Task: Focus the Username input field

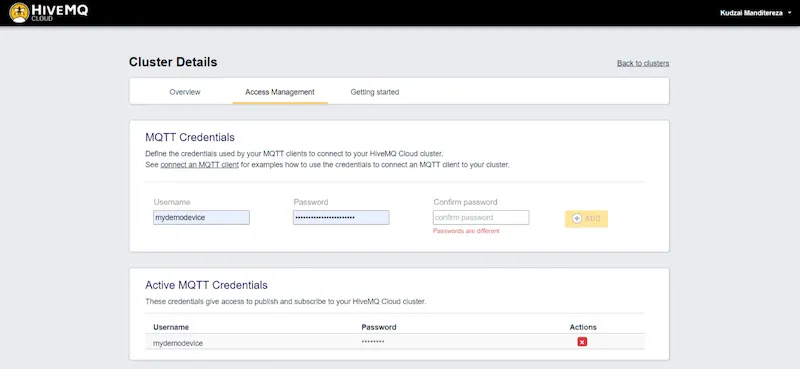Action: (x=201, y=217)
